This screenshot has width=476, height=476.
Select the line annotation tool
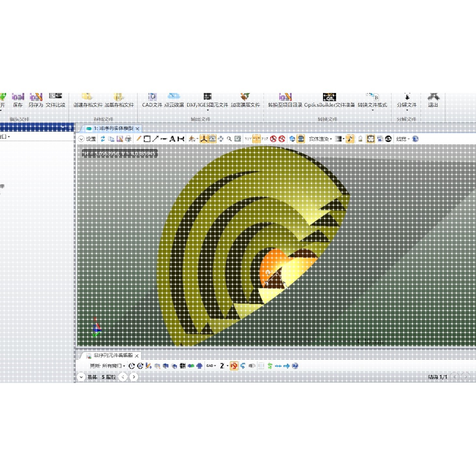(x=164, y=139)
